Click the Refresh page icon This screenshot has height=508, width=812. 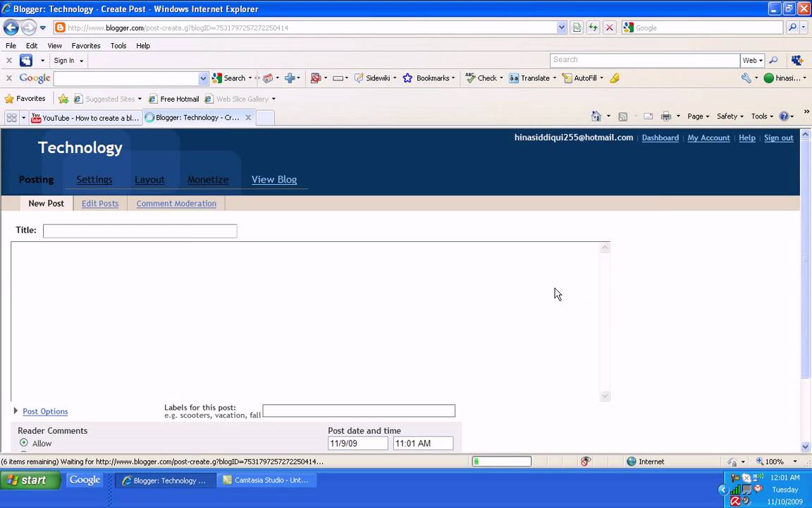click(593, 28)
